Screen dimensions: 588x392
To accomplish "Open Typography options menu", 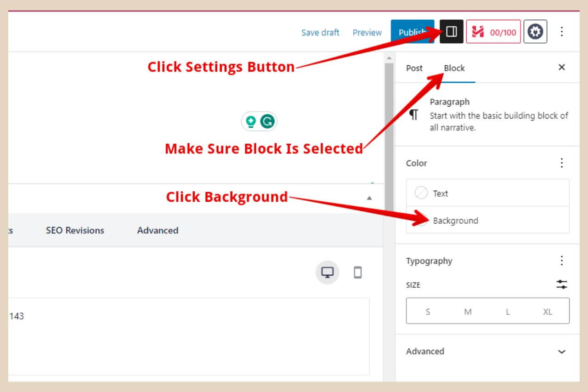I will (x=561, y=261).
